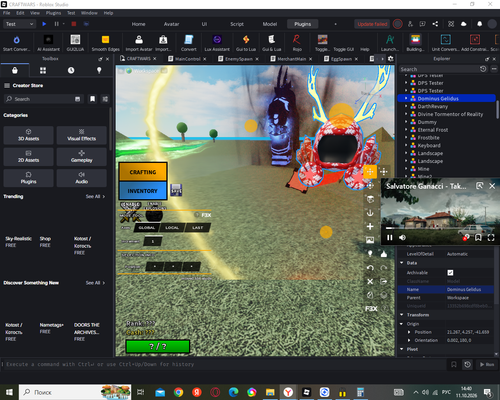This screenshot has width=500, height=400.
Task: Open the Rojo plugin
Action: [297, 43]
